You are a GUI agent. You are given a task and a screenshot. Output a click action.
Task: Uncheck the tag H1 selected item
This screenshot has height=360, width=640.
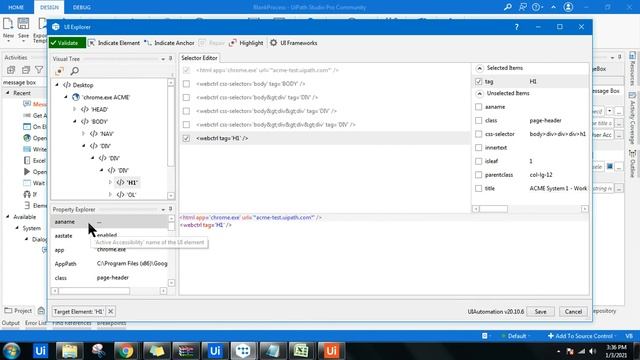(478, 82)
